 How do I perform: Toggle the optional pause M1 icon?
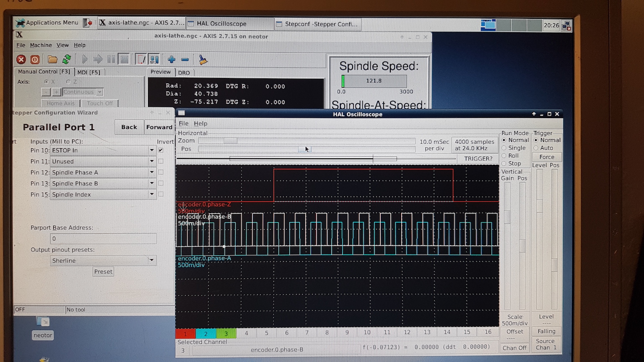(x=154, y=59)
